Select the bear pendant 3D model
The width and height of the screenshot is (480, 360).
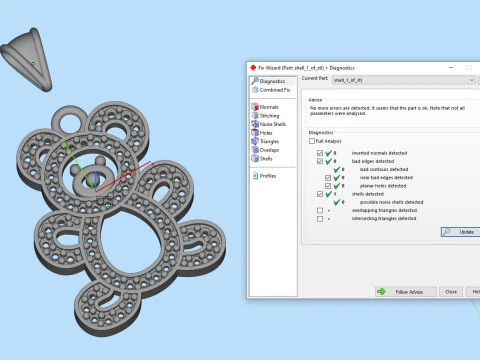[x=120, y=217]
